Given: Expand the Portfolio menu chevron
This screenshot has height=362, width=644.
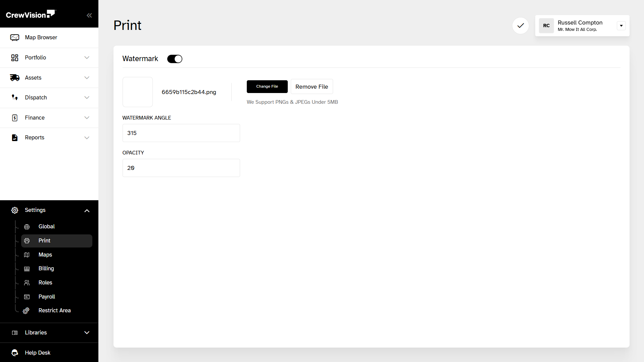Looking at the screenshot, I should point(87,57).
